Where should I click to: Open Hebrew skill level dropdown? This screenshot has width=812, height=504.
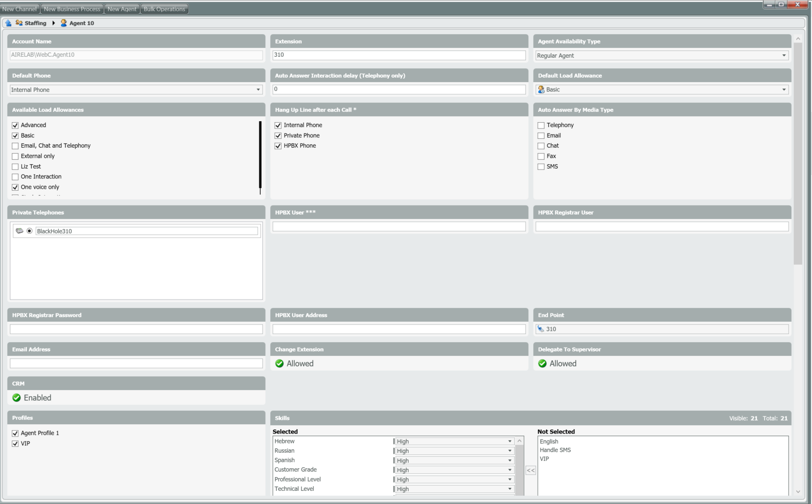coord(509,441)
